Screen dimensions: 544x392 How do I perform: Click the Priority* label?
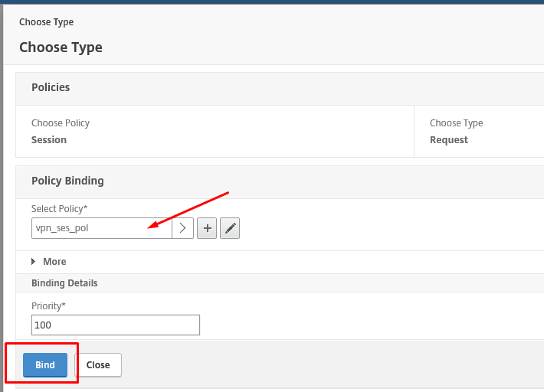point(48,305)
